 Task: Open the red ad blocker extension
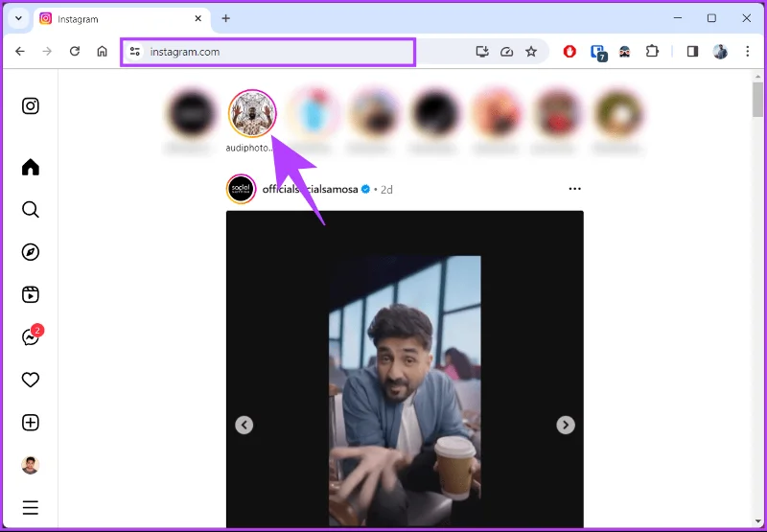[569, 52]
